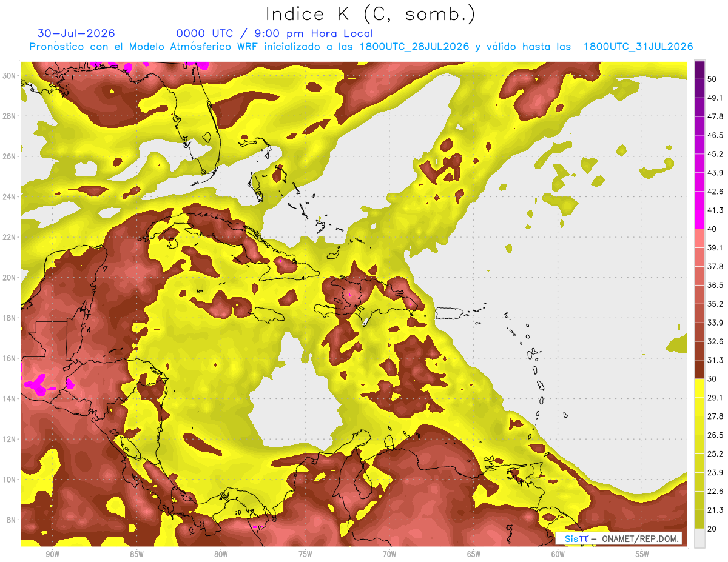Click the legend value 22.6
Viewport: 728px width, 562px height.
point(715,491)
